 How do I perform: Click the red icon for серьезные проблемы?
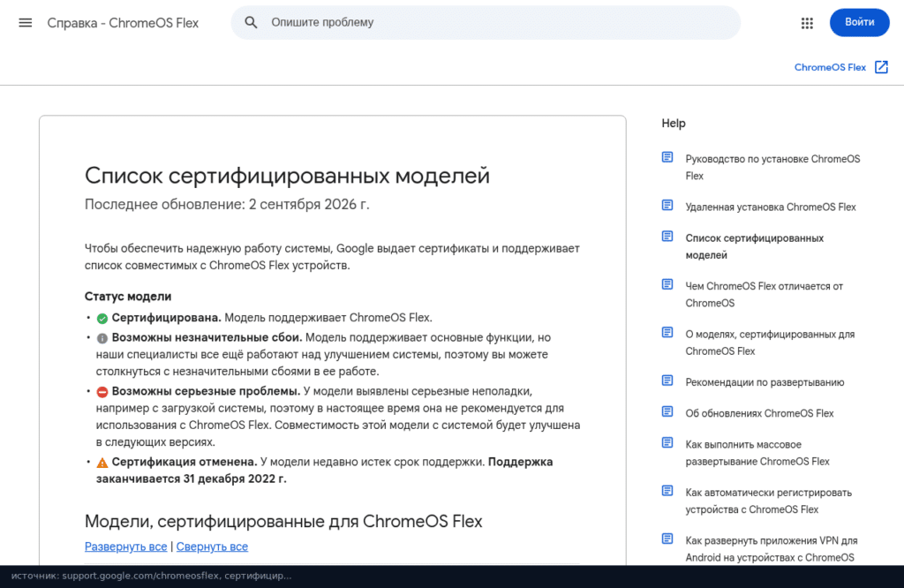point(102,392)
